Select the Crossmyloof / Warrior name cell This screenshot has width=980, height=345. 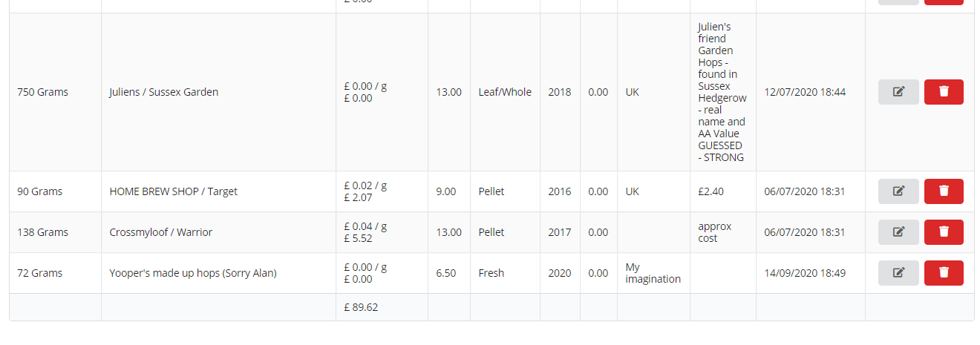pos(218,232)
